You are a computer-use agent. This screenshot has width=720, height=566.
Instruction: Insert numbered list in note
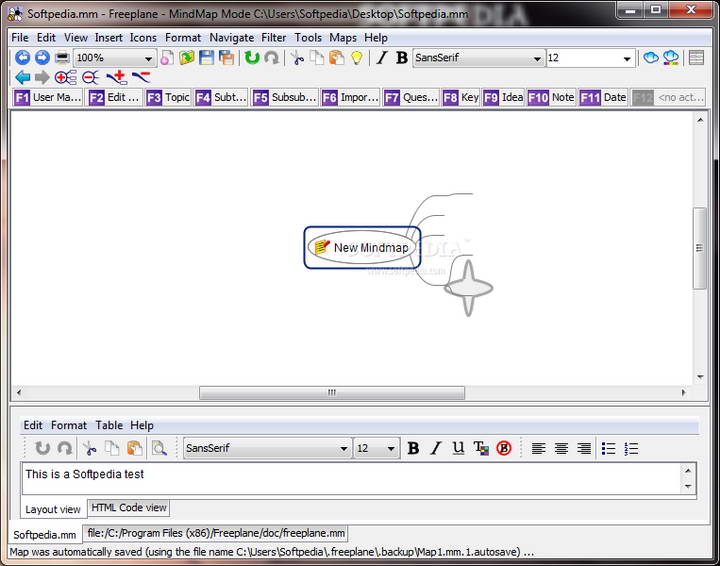(631, 448)
